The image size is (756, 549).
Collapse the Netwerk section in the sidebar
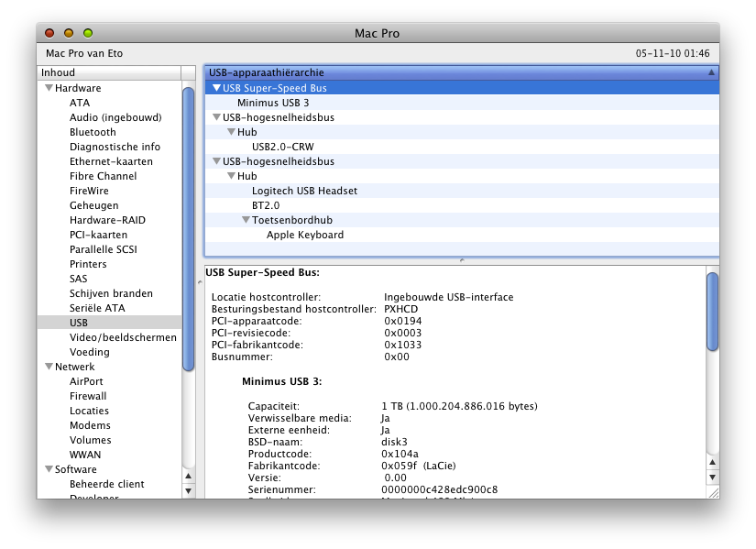click(48, 367)
